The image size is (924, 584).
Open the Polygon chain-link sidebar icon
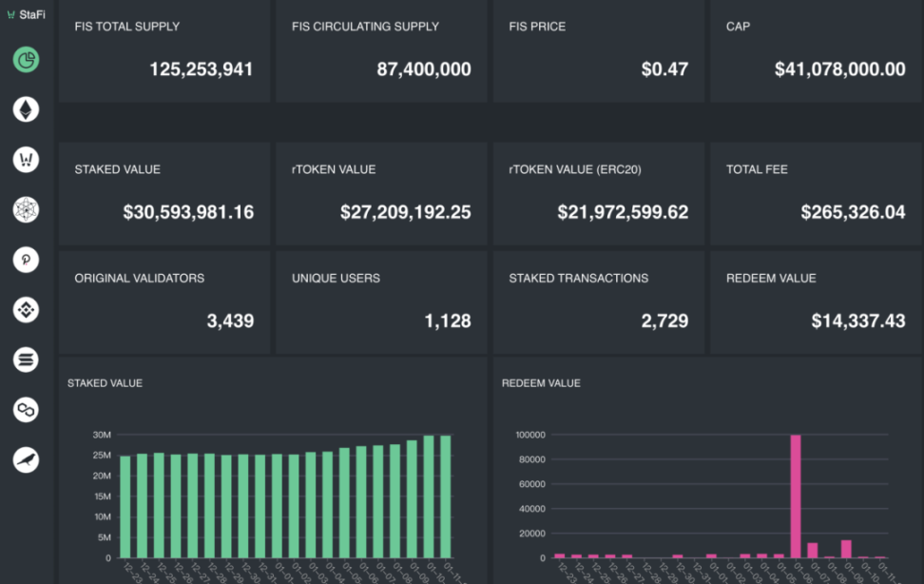[x=26, y=409]
